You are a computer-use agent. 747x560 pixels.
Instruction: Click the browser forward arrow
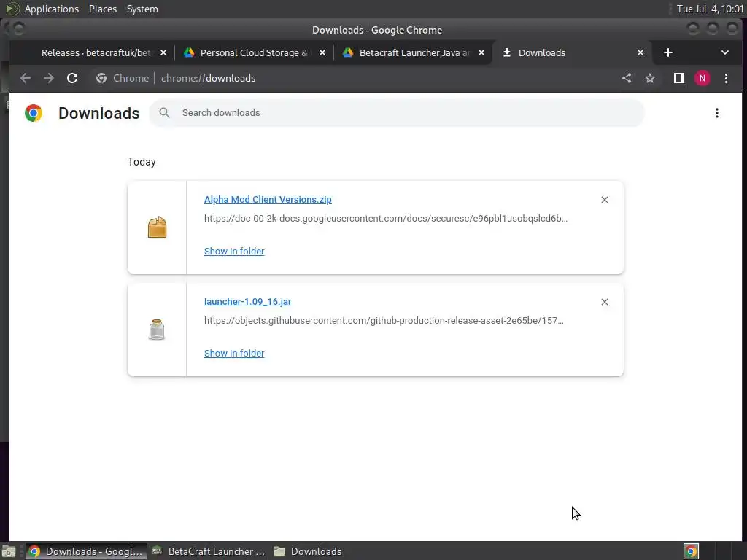49,78
